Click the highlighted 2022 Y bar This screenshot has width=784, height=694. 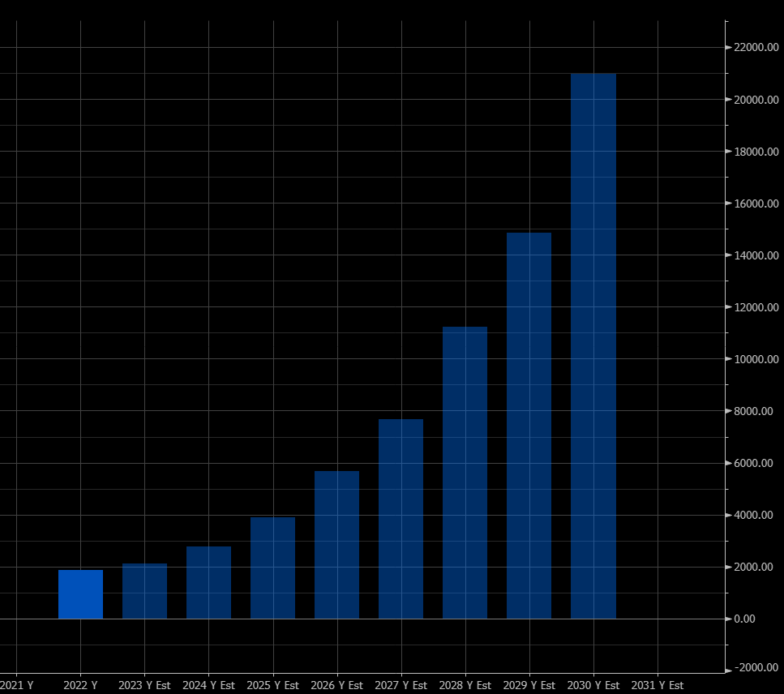[x=80, y=594]
